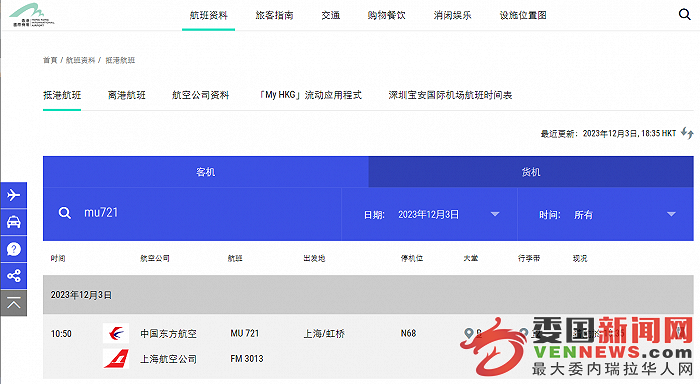Image resolution: width=700 pixels, height=384 pixels.
Task: Click the taxi car icon in sidebar
Action: 13,222
